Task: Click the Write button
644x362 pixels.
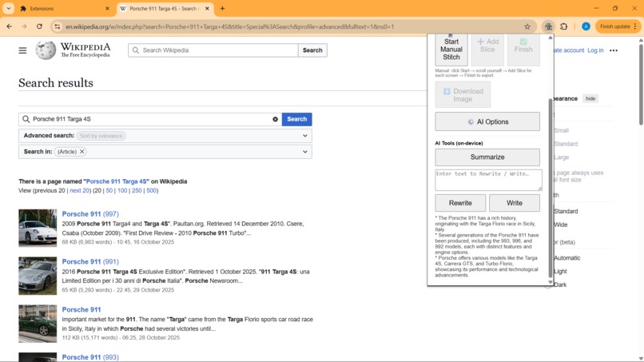Action: coord(515,203)
